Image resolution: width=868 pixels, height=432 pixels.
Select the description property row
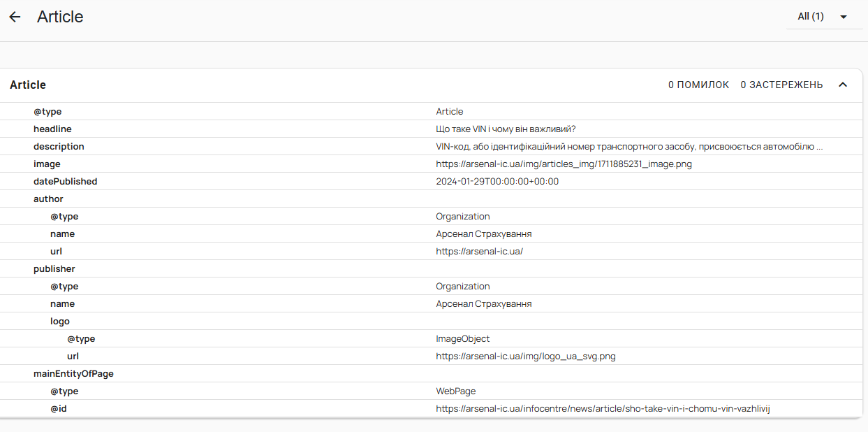pos(59,147)
